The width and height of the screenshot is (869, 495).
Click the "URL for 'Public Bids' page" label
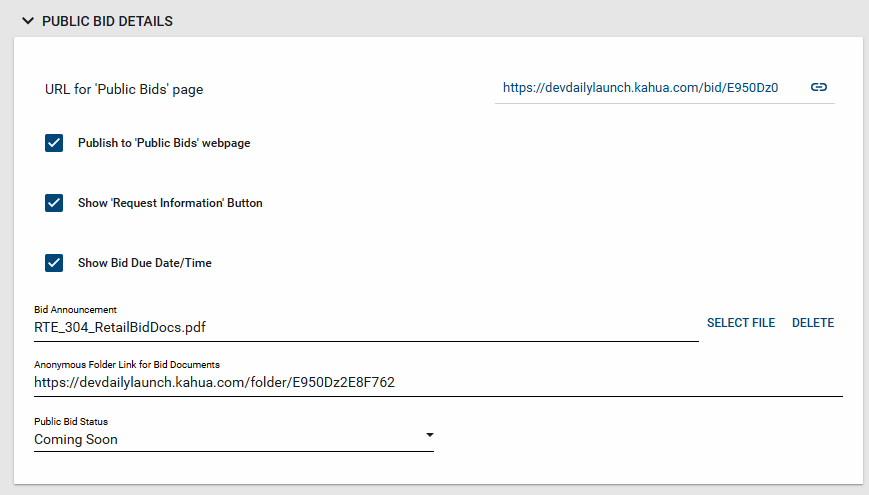pyautogui.click(x=124, y=90)
